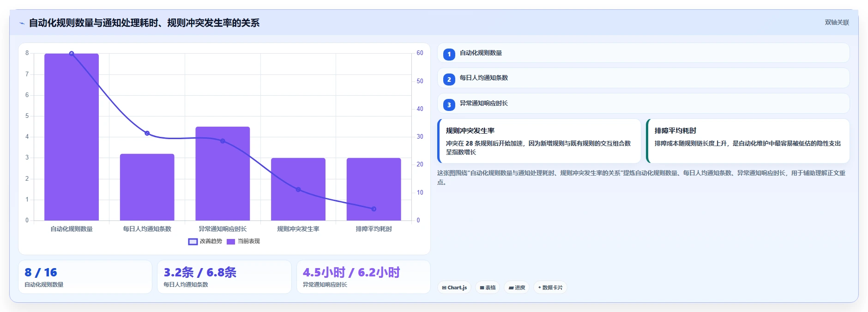Click the 4.5小时 / 6.2小时 stat value
Viewport: 868px width, 312px height.
point(351,272)
